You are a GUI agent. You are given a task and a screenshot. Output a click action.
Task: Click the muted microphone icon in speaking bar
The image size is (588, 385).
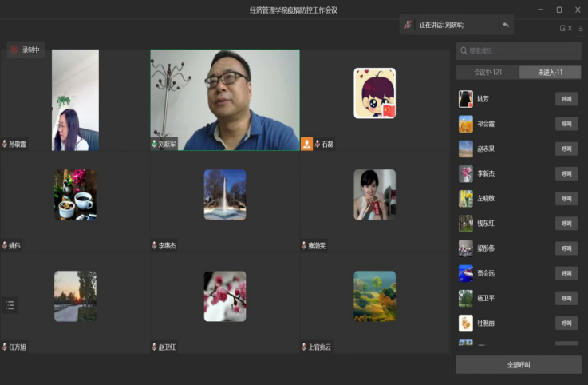click(x=408, y=25)
